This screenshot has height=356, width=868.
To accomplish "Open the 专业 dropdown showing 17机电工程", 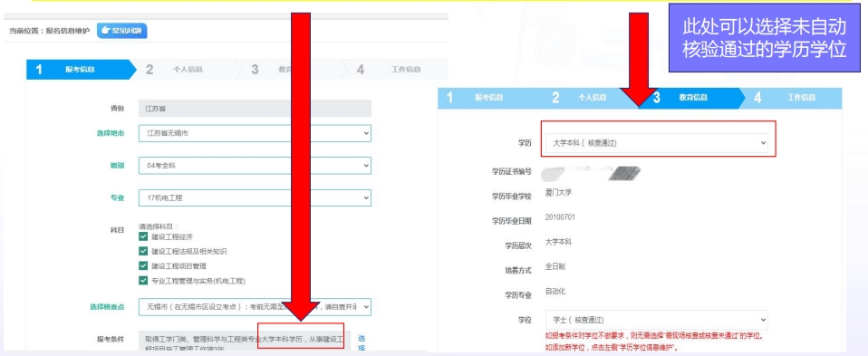I will point(255,197).
